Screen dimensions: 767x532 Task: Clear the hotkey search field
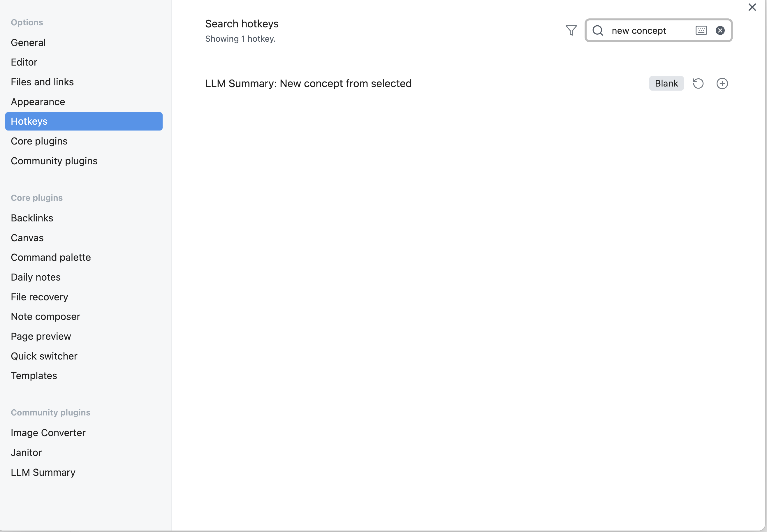click(x=720, y=30)
